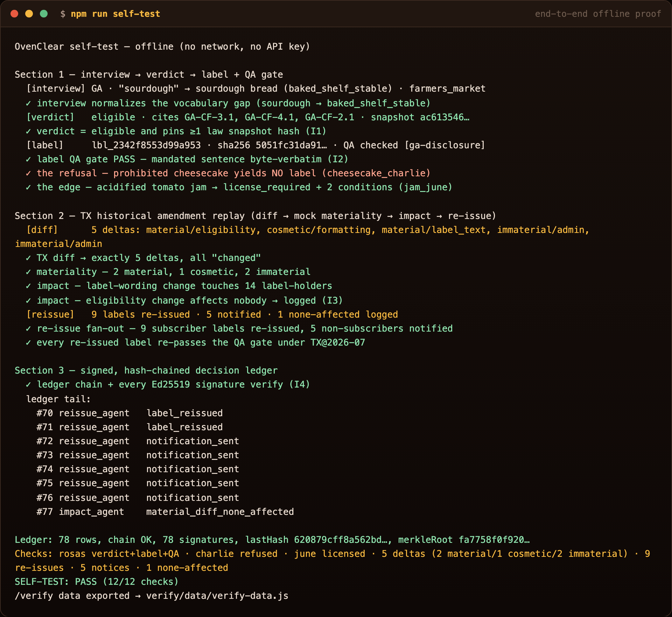This screenshot has height=617, width=672.
Task: Click the '[label] lbl_2342f8553d99a953' line
Action: (256, 145)
